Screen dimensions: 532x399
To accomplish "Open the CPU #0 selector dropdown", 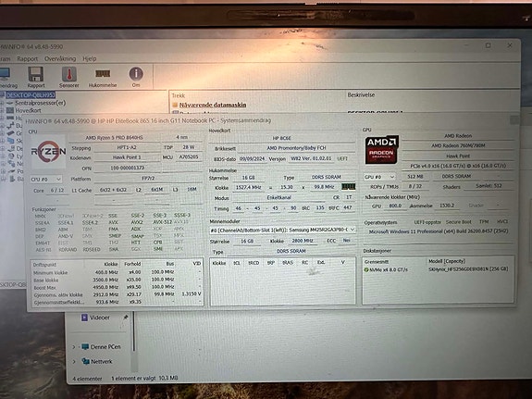I will pyautogui.click(x=46, y=179).
